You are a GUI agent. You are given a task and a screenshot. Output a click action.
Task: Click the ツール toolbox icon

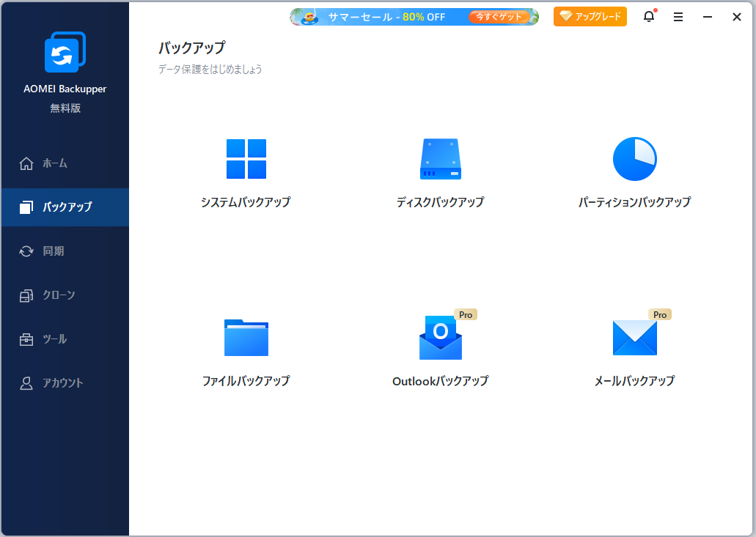click(26, 339)
